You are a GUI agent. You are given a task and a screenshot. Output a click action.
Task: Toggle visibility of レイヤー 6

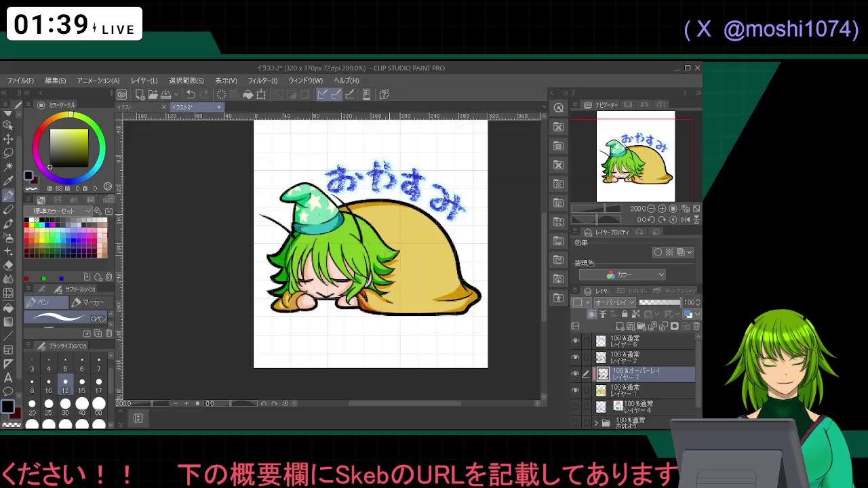[576, 341]
